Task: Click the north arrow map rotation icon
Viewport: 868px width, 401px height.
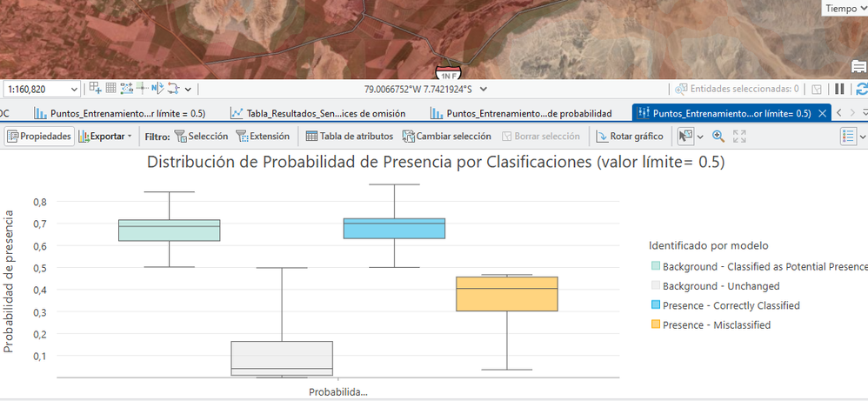Action: [157, 88]
